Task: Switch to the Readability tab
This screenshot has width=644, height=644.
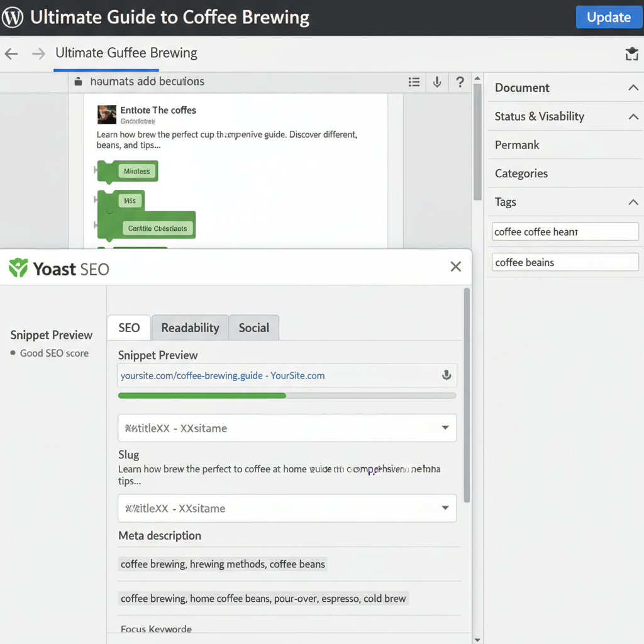Action: click(x=189, y=327)
